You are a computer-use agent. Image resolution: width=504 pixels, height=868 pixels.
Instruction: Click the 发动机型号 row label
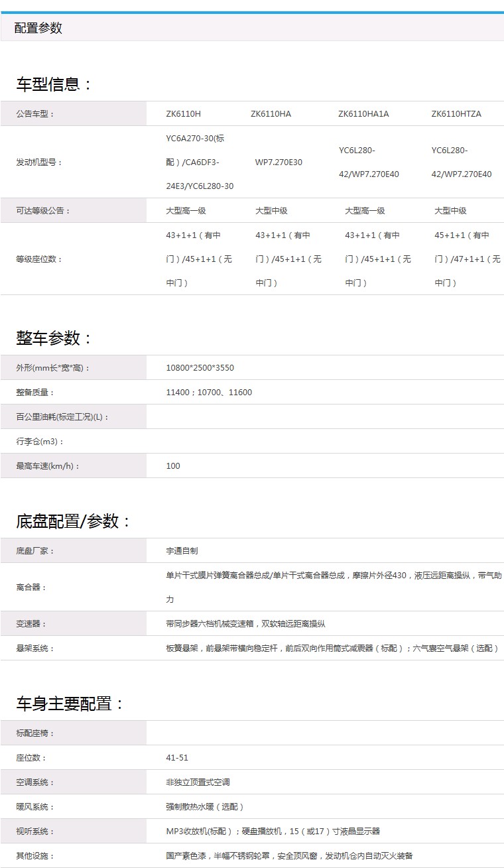point(40,162)
